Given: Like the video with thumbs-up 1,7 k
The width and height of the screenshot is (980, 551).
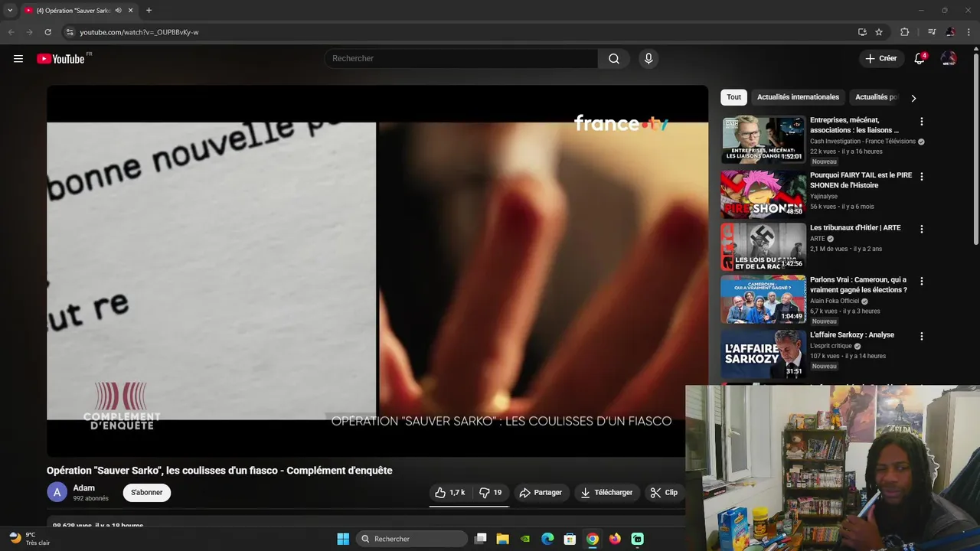Looking at the screenshot, I should 450,493.
